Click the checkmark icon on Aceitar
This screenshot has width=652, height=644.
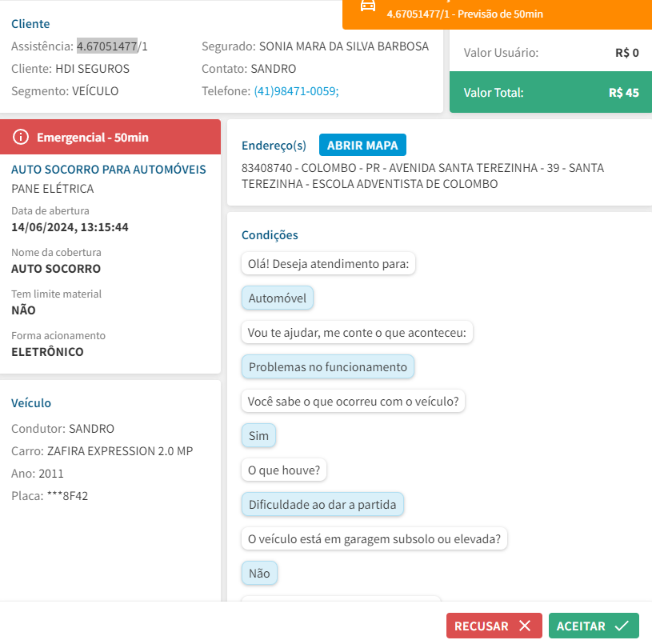click(x=622, y=626)
